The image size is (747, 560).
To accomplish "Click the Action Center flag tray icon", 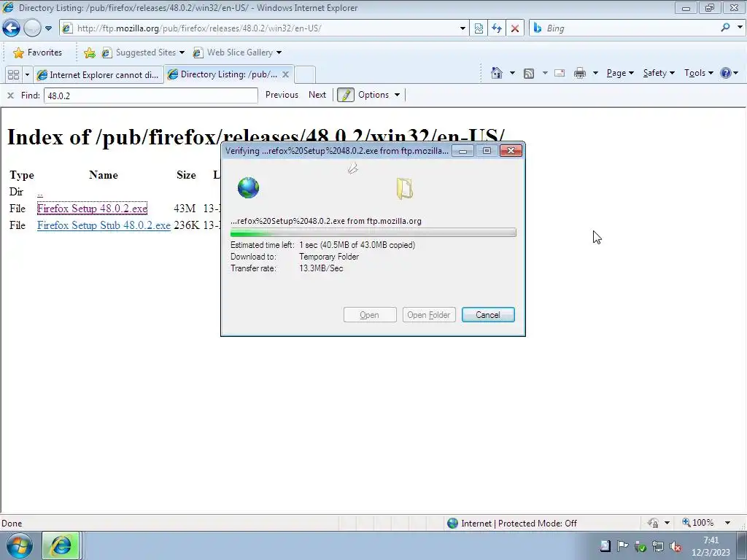I will click(622, 546).
